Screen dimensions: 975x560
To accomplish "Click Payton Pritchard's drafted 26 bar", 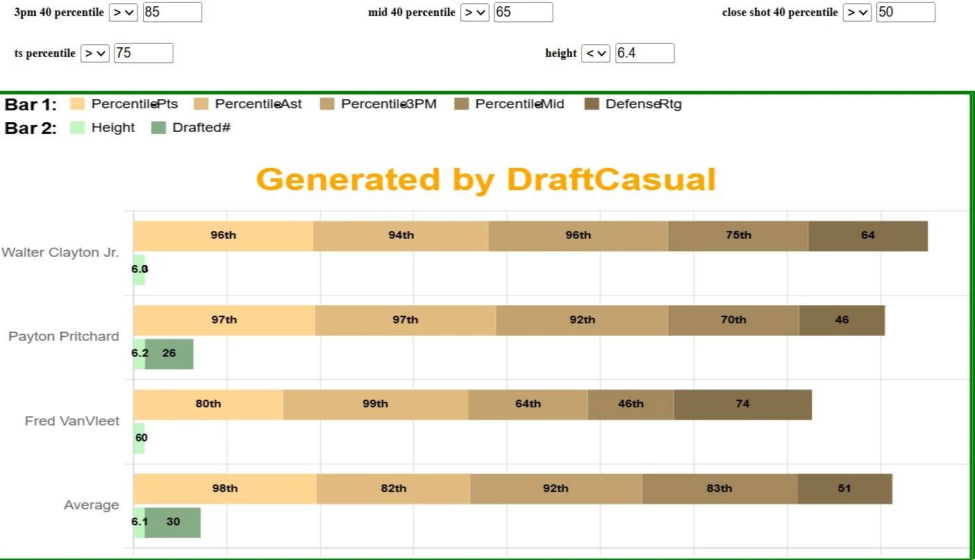I will click(x=169, y=354).
